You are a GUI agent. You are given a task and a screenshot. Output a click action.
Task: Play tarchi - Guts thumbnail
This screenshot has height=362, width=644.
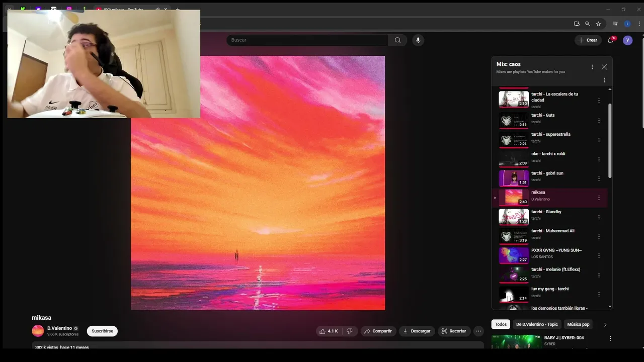point(514,120)
